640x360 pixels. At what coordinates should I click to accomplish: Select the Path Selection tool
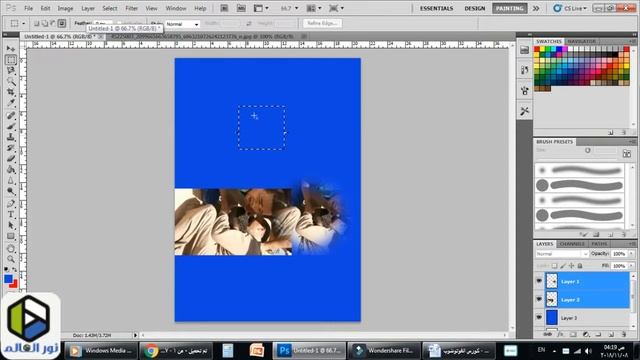point(11,225)
